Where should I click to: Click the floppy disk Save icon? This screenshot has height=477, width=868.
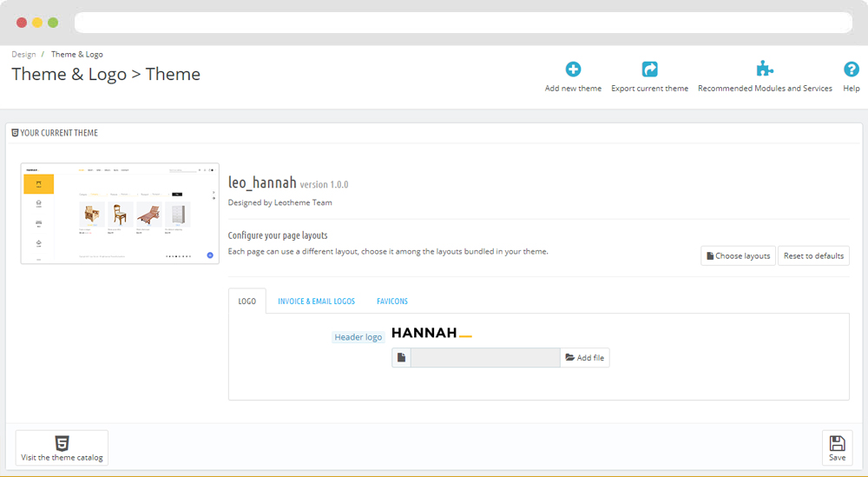tap(837, 443)
